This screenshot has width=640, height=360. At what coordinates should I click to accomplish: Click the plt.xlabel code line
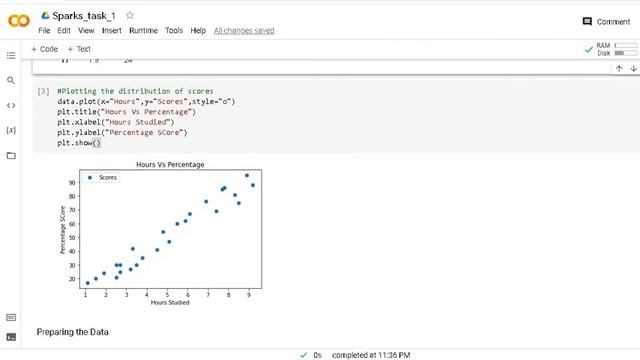pos(116,122)
